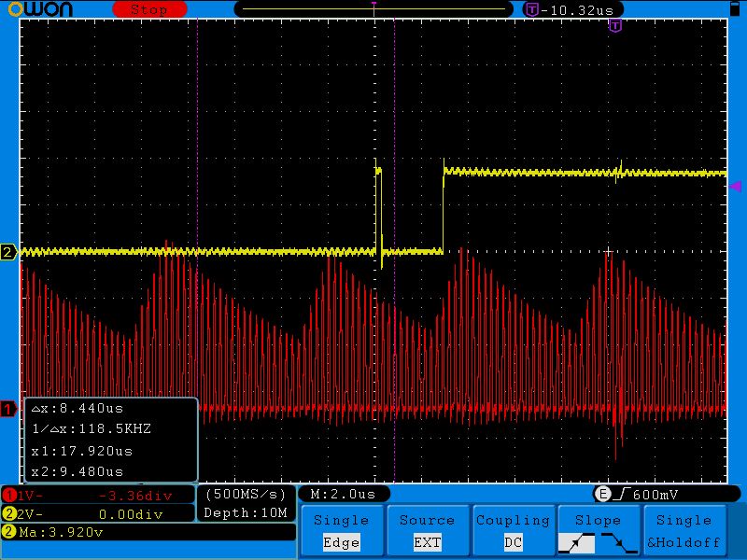Click the 1/△x:118.5KHZ frequency readout
The image size is (747, 560).
pos(92,429)
